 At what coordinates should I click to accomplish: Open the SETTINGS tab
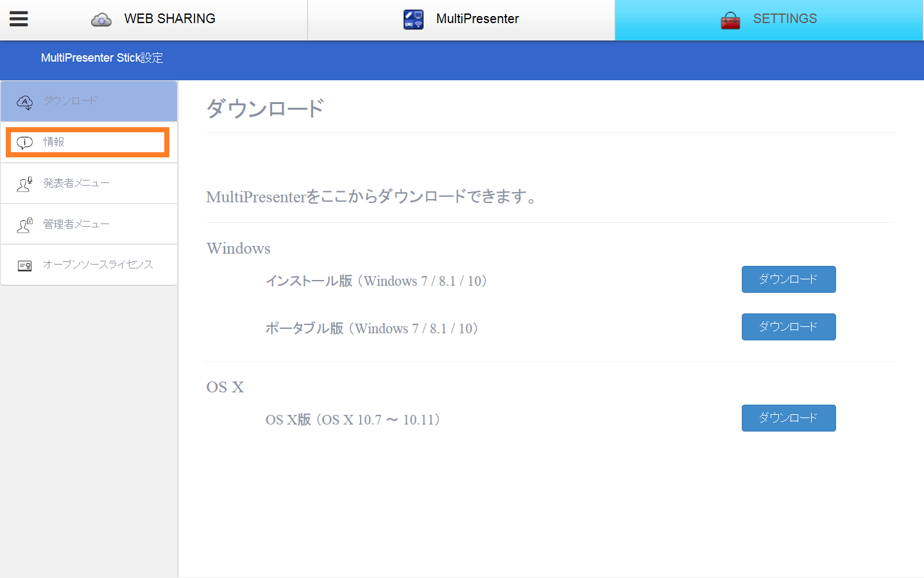click(x=784, y=19)
